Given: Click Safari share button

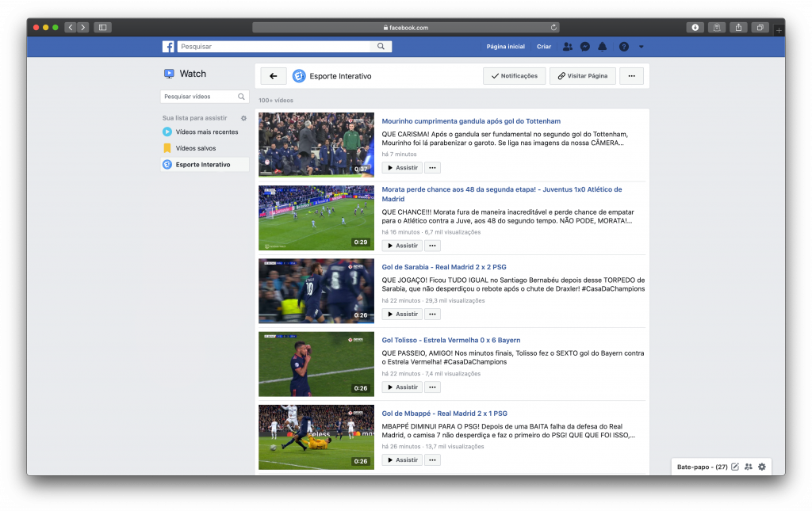Looking at the screenshot, I should point(738,28).
